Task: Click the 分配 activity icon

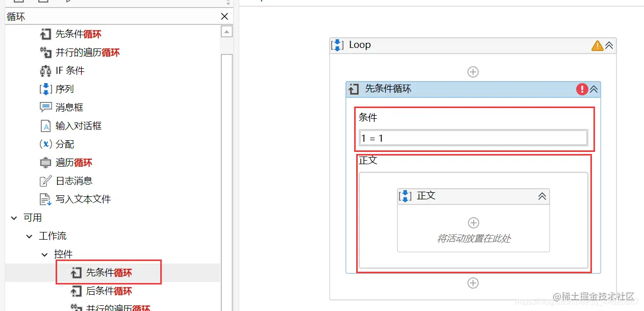Action: [x=45, y=144]
